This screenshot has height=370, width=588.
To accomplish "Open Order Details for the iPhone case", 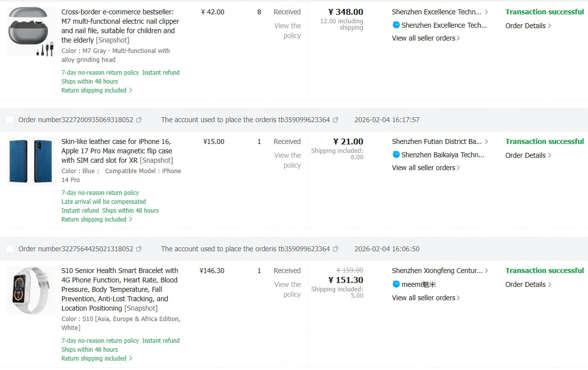I will 528,155.
